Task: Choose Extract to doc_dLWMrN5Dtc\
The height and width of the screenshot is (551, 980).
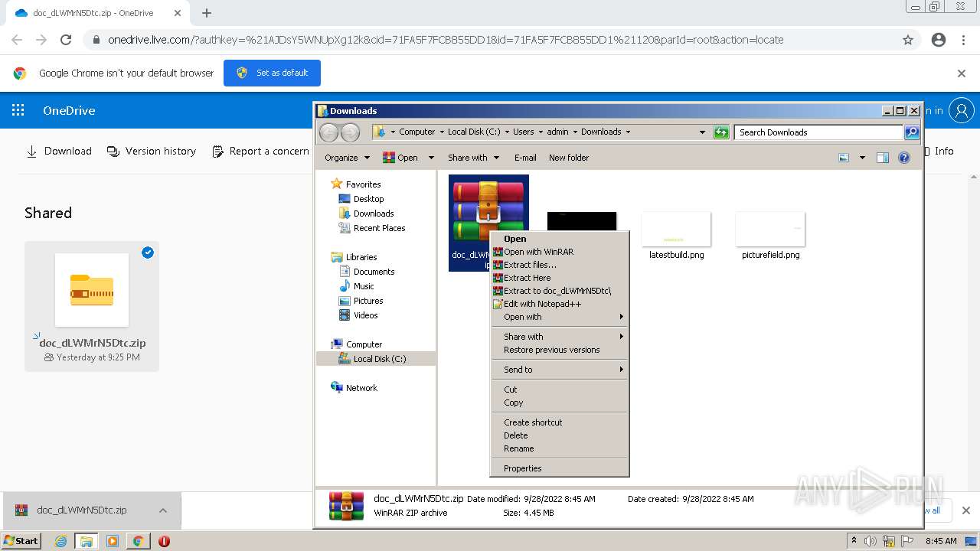Action: [x=560, y=291]
